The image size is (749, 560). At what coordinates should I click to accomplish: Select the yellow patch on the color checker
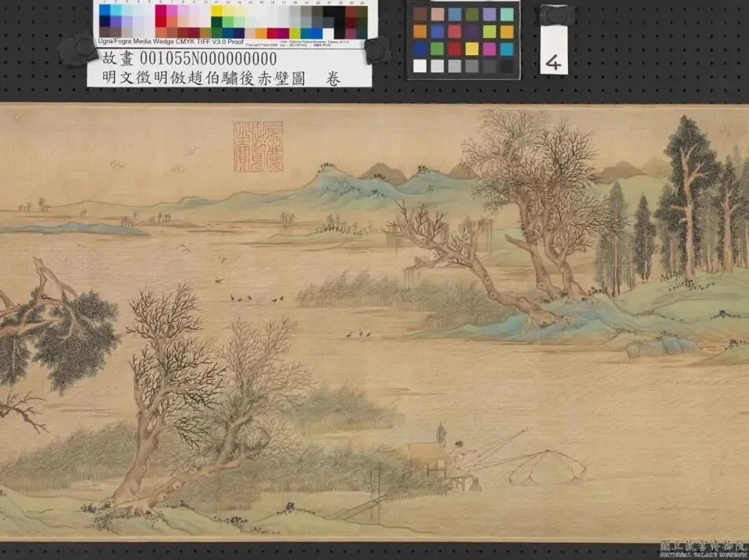coord(472,49)
